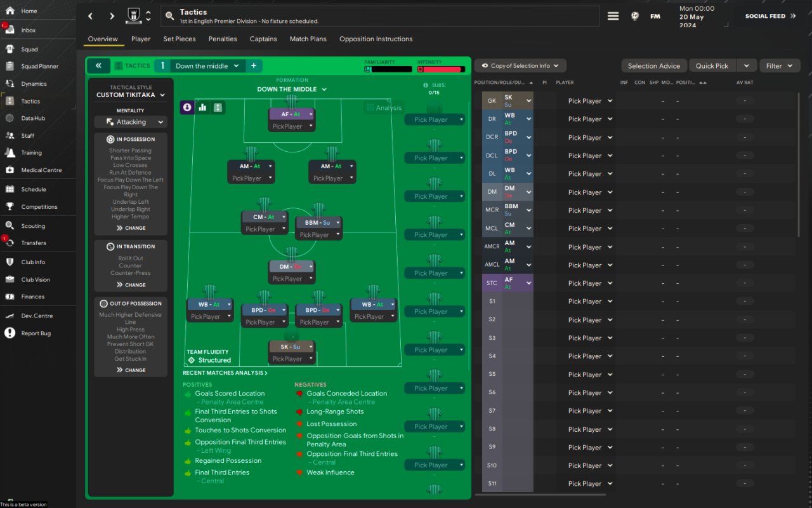The image size is (812, 508).
Task: Switch to the Set Pieces tab
Action: [x=180, y=39]
